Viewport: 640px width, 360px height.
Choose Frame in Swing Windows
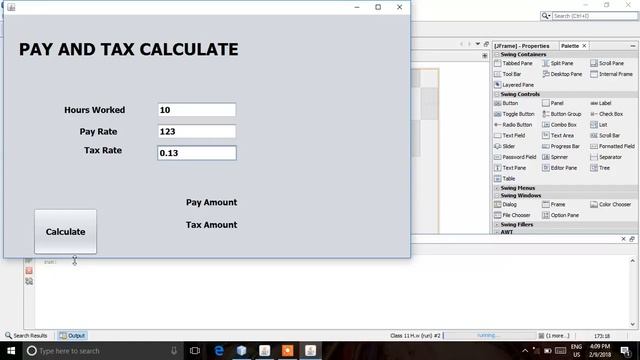[553, 204]
